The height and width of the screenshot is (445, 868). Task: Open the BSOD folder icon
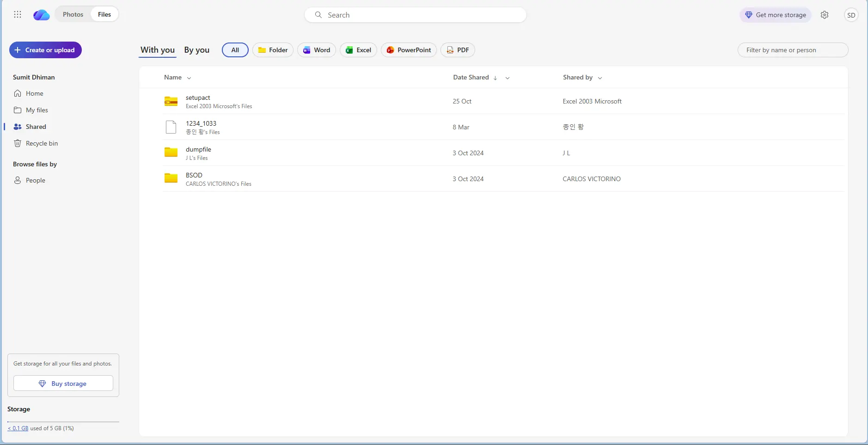tap(171, 178)
